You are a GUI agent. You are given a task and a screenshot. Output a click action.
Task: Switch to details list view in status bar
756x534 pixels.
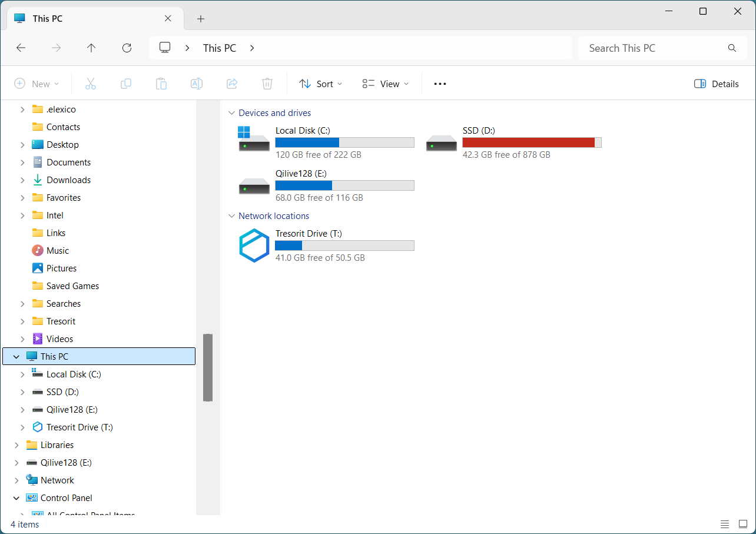coord(725,524)
